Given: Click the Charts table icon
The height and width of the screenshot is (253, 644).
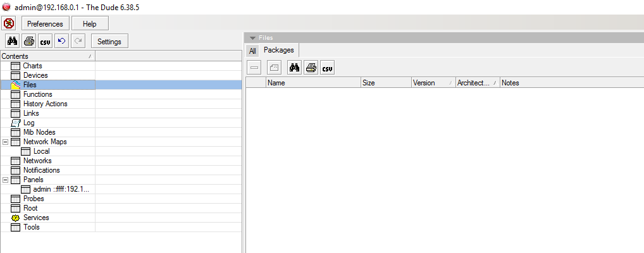Looking at the screenshot, I should [15, 66].
